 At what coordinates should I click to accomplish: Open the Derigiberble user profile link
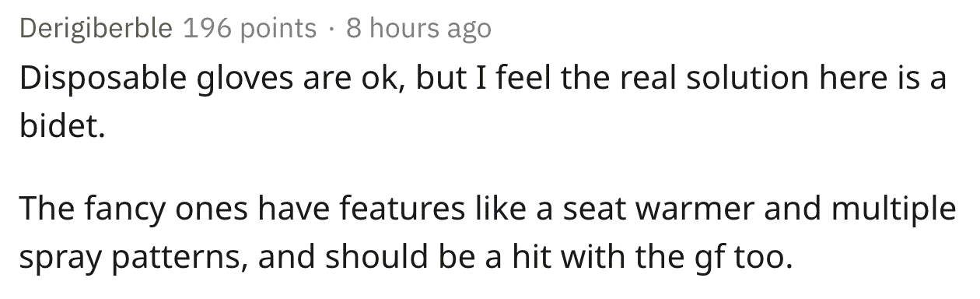pyautogui.click(x=97, y=29)
